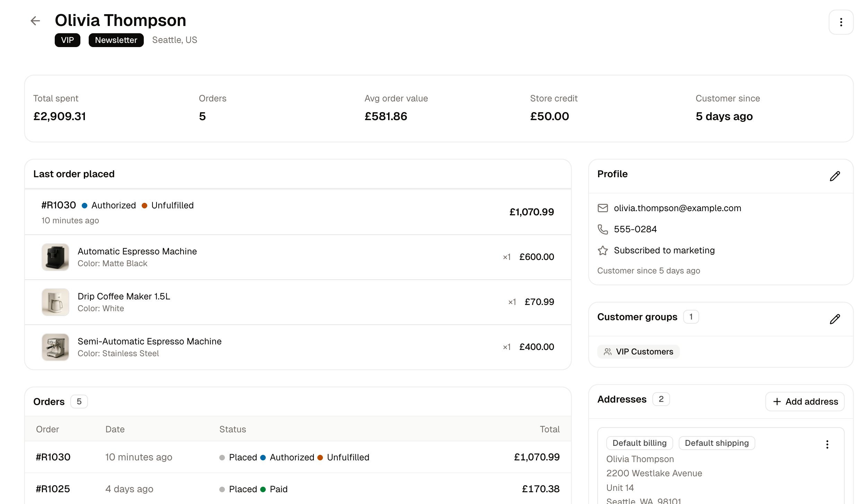Image resolution: width=862 pixels, height=504 pixels.
Task: Select the Newsletter tag badge
Action: pos(116,40)
